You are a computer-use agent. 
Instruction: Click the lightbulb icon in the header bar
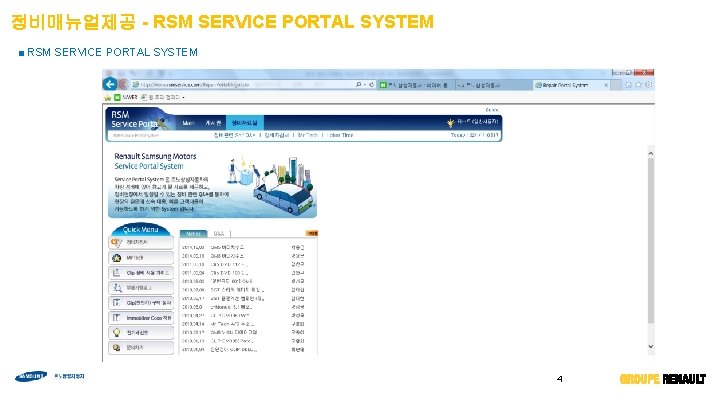[x=450, y=122]
